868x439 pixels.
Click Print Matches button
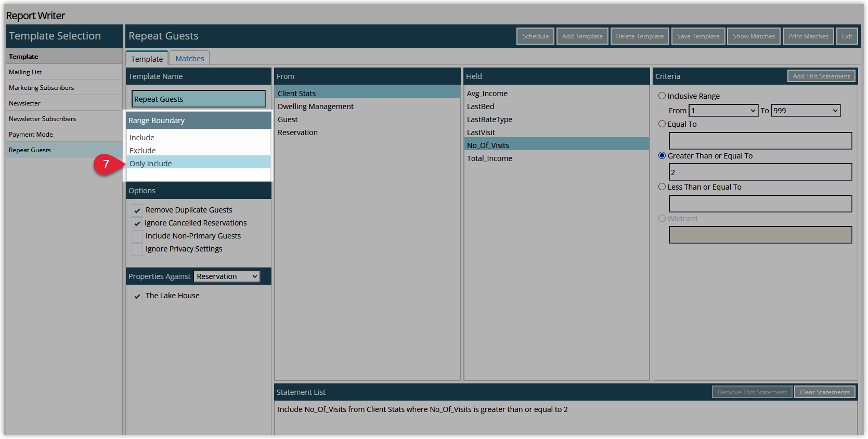[x=808, y=36]
